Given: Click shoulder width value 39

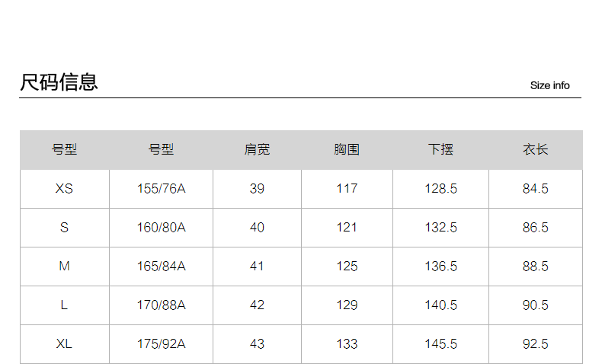Looking at the screenshot, I should (x=257, y=189).
